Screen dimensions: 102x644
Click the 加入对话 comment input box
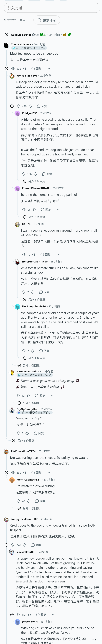tap(52, 8)
